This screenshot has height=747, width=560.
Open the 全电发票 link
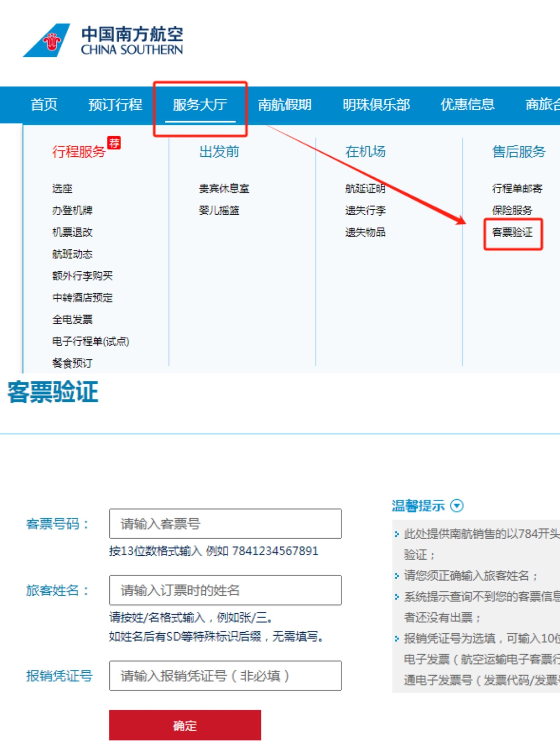click(x=72, y=320)
